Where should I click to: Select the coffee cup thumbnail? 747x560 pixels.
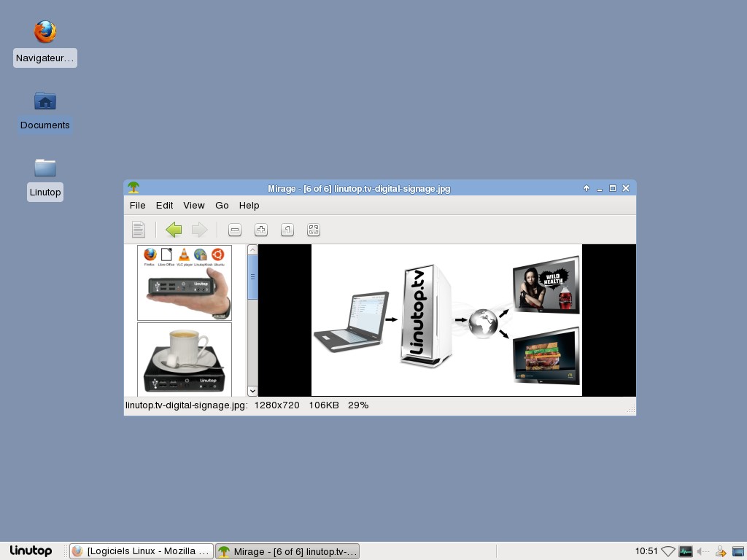(185, 359)
